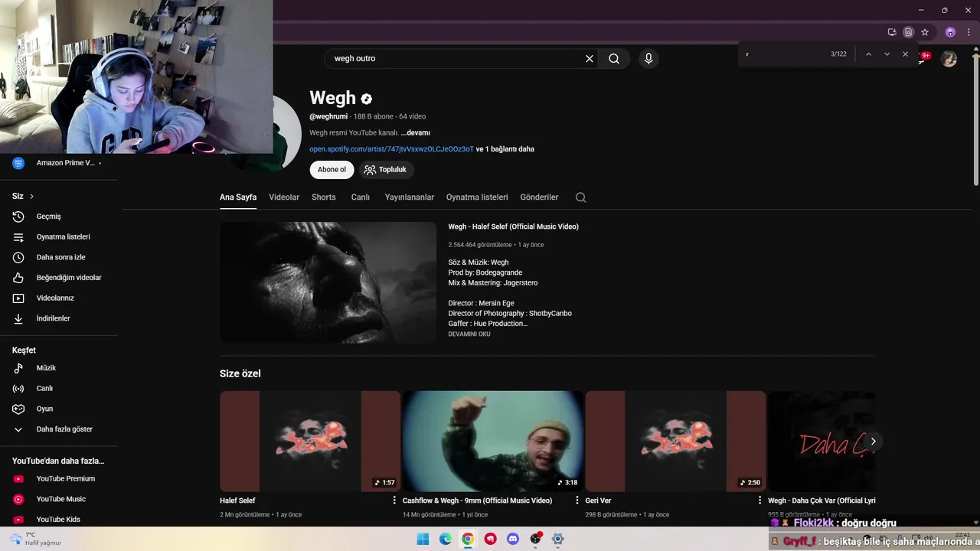Play featured Halef Selef video thumbnail
This screenshot has width=980, height=551.
[328, 282]
